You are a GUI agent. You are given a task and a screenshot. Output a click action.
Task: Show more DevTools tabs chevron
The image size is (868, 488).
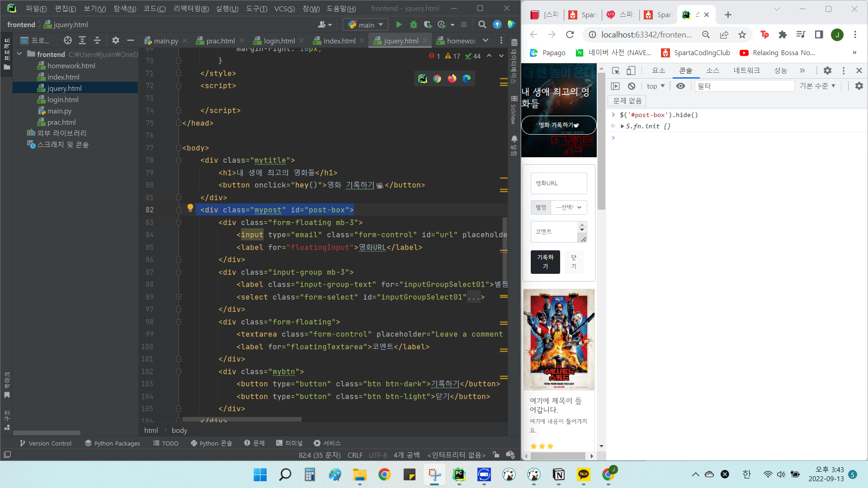(802, 70)
